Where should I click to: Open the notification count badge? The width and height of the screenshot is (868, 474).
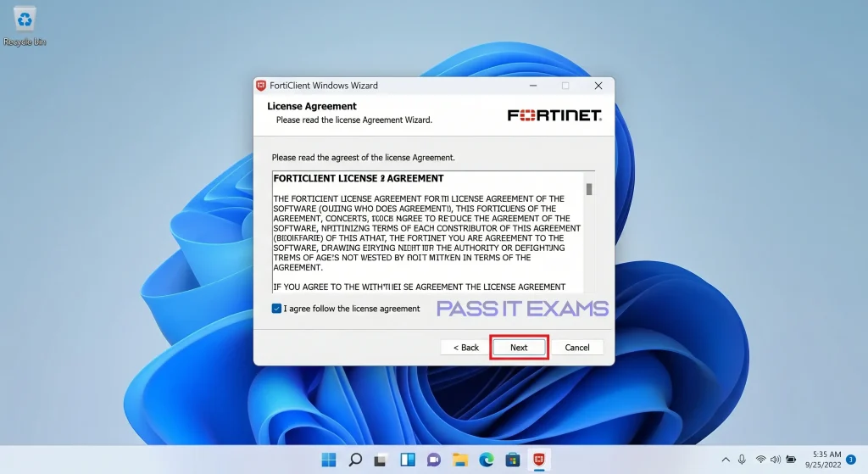[851, 460]
